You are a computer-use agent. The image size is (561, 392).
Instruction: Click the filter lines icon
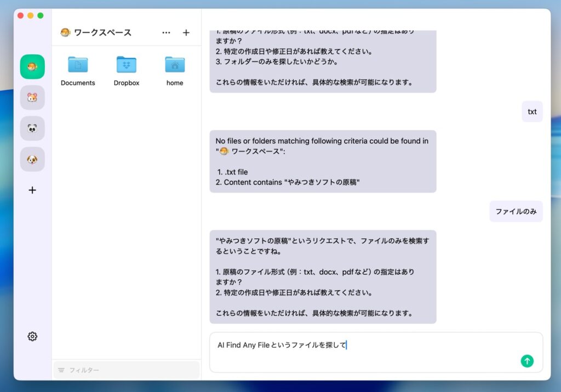click(61, 371)
